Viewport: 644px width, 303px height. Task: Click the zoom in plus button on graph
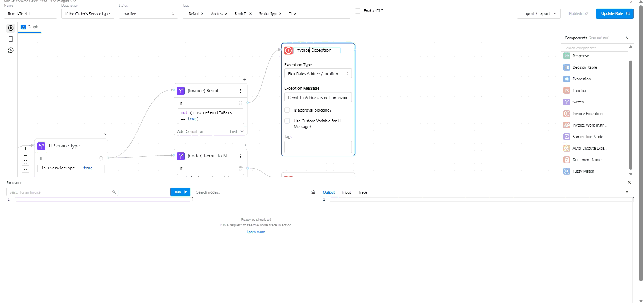[x=25, y=149]
